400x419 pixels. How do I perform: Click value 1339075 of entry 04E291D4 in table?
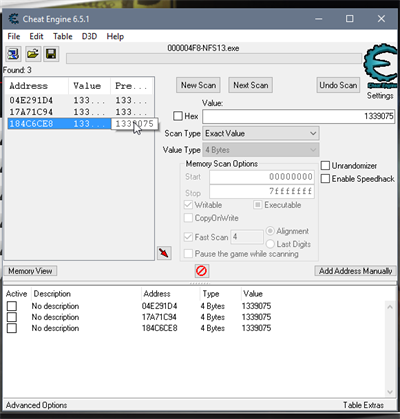click(x=256, y=306)
